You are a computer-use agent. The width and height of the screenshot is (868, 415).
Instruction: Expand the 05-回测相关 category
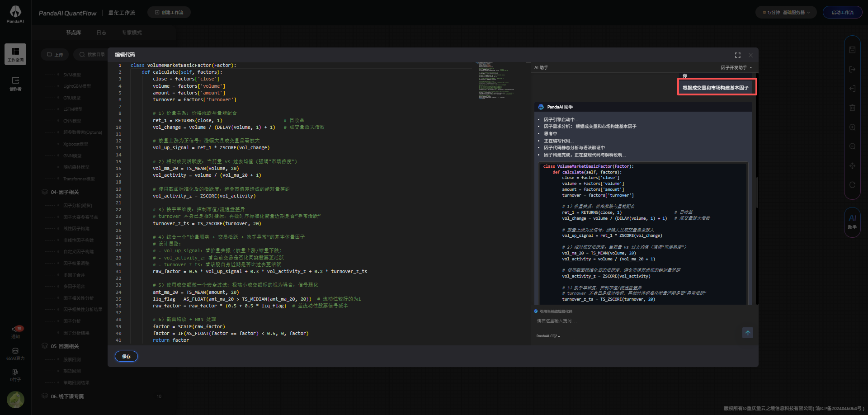pyautogui.click(x=65, y=346)
